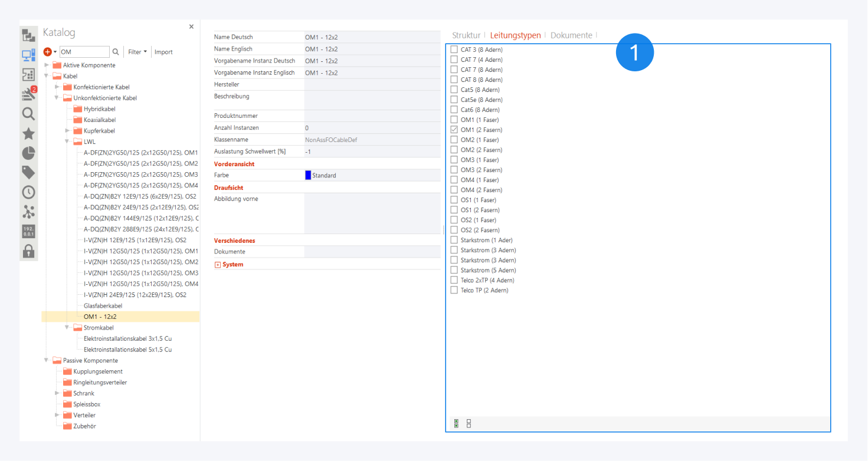
Task: Click the select all checkboxes icon
Action: [x=456, y=423]
